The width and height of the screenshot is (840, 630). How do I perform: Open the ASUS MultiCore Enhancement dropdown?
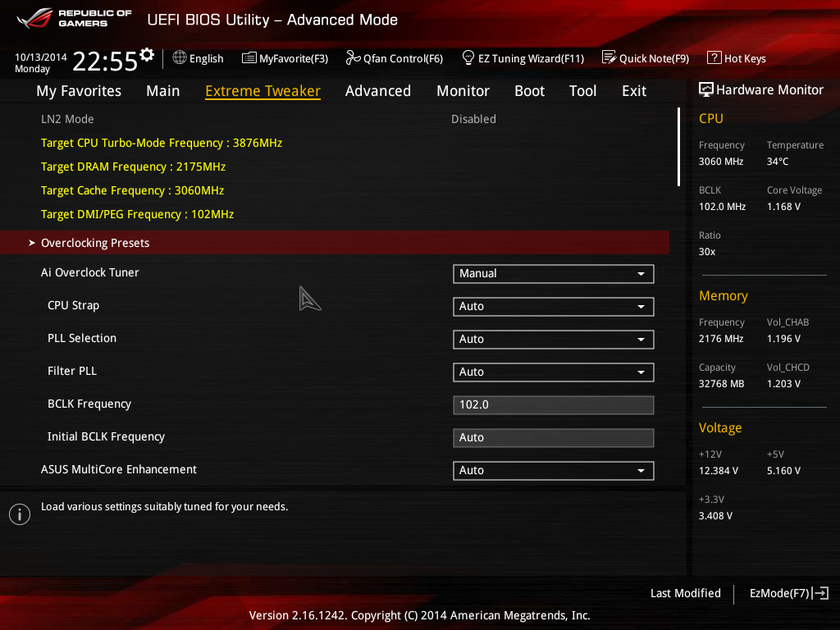tap(554, 470)
